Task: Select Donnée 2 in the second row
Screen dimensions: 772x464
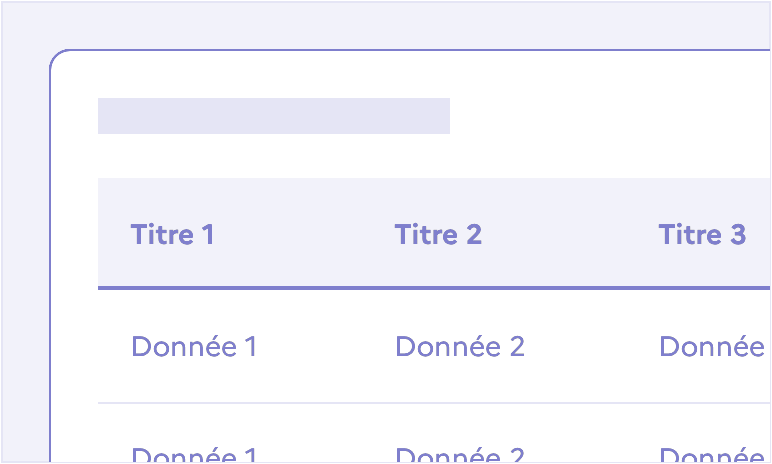Action: tap(460, 455)
